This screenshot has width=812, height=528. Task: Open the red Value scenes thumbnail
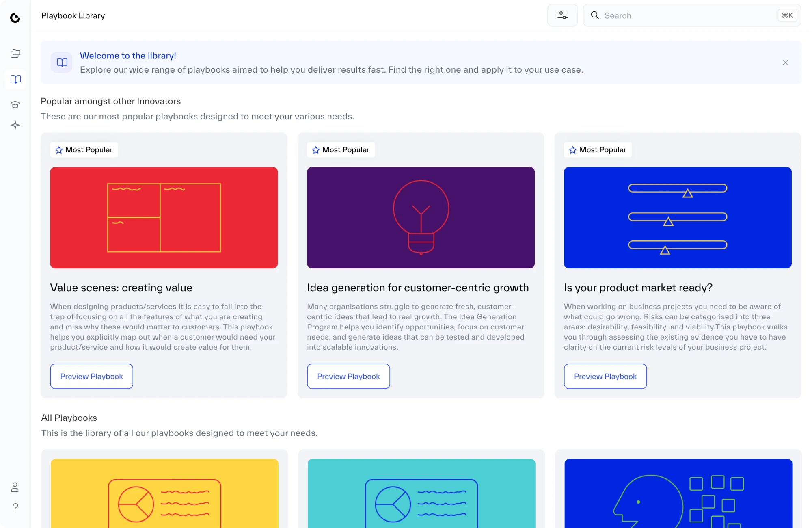click(164, 218)
